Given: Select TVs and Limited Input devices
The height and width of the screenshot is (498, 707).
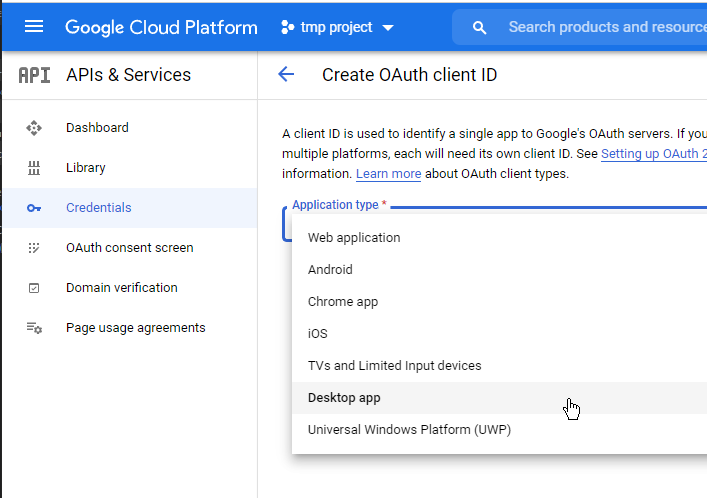Looking at the screenshot, I should tap(394, 366).
